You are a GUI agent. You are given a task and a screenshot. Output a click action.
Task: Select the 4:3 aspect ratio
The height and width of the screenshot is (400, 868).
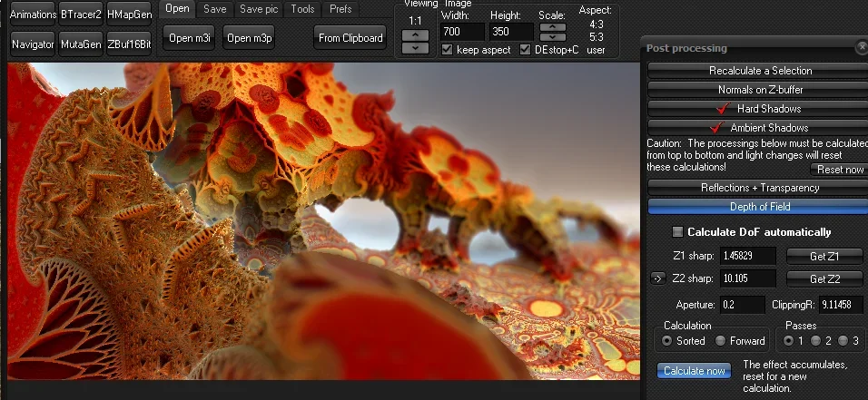click(595, 24)
